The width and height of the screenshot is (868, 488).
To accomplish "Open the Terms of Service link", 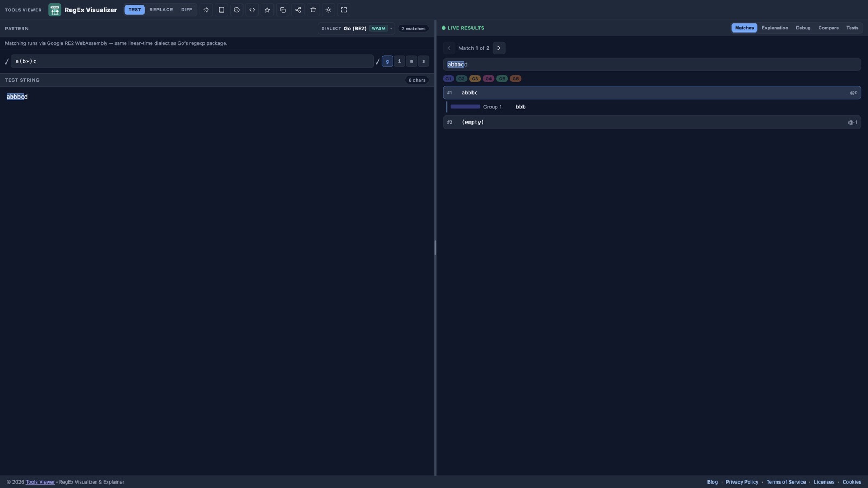I will [x=786, y=482].
